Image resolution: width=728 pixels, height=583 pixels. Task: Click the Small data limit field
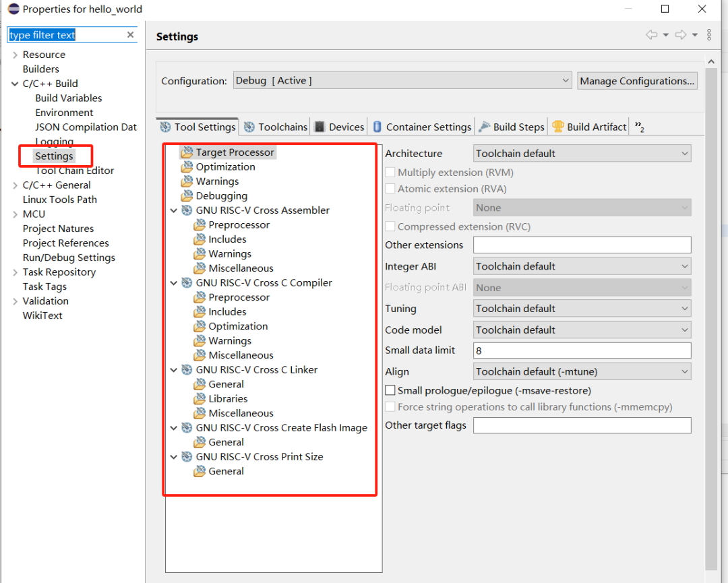pyautogui.click(x=582, y=350)
